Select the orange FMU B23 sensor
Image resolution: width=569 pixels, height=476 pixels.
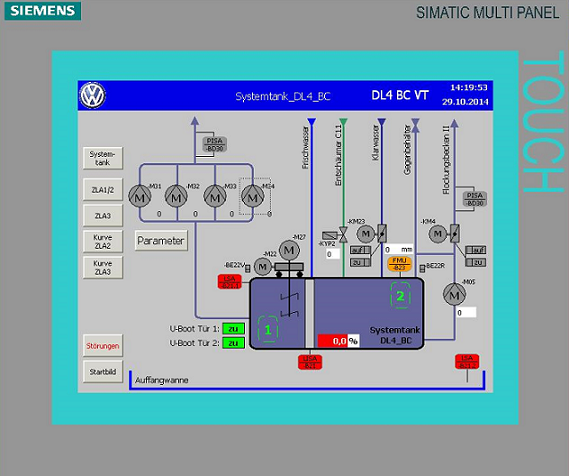399,264
